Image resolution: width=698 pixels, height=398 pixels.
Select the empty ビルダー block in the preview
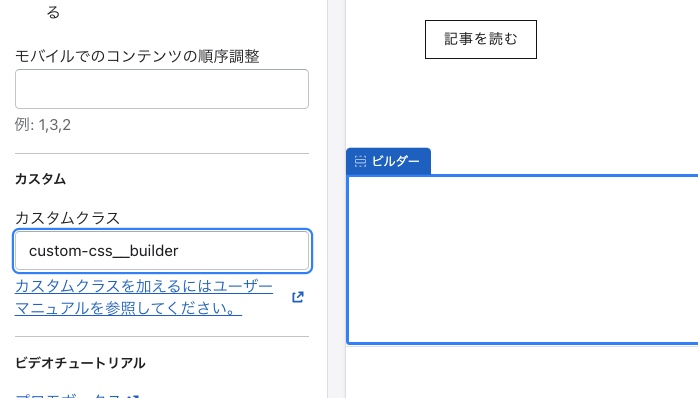click(x=522, y=260)
